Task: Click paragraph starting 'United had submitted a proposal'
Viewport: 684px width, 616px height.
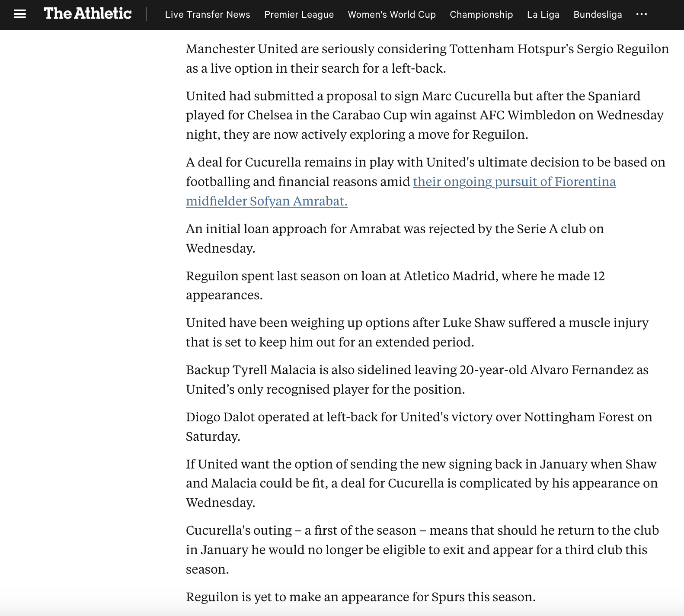Action: pos(425,115)
